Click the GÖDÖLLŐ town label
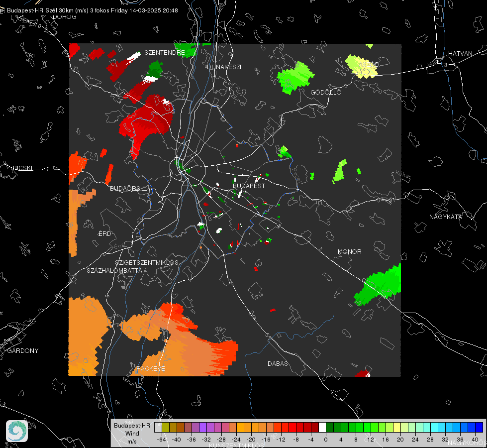 326,92
